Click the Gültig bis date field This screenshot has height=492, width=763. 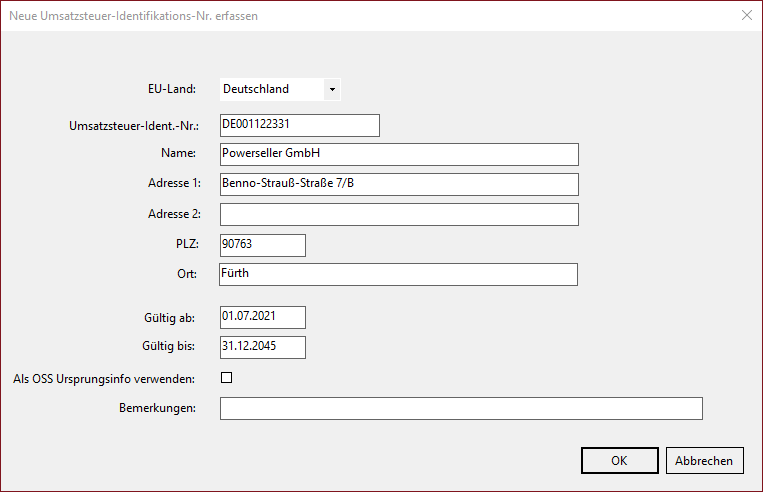pyautogui.click(x=262, y=347)
